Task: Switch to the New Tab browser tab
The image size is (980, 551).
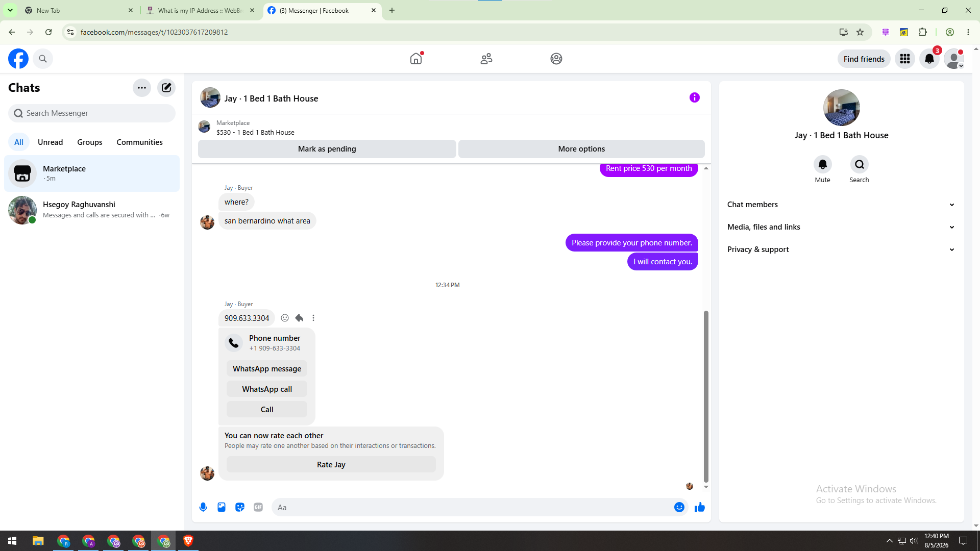Action: pyautogui.click(x=79, y=10)
